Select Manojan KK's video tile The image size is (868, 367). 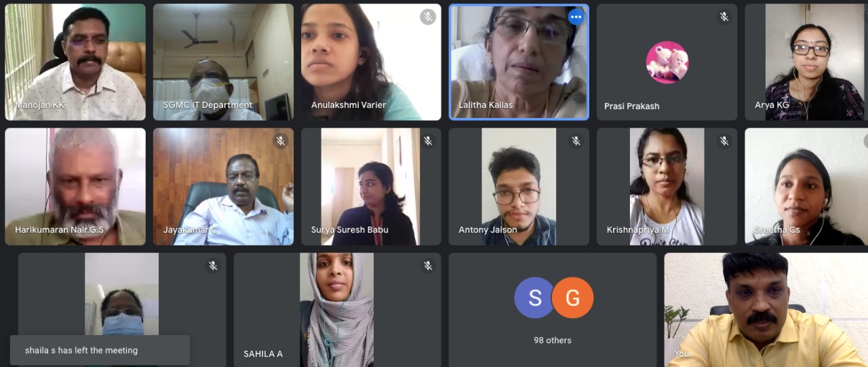pyautogui.click(x=75, y=62)
